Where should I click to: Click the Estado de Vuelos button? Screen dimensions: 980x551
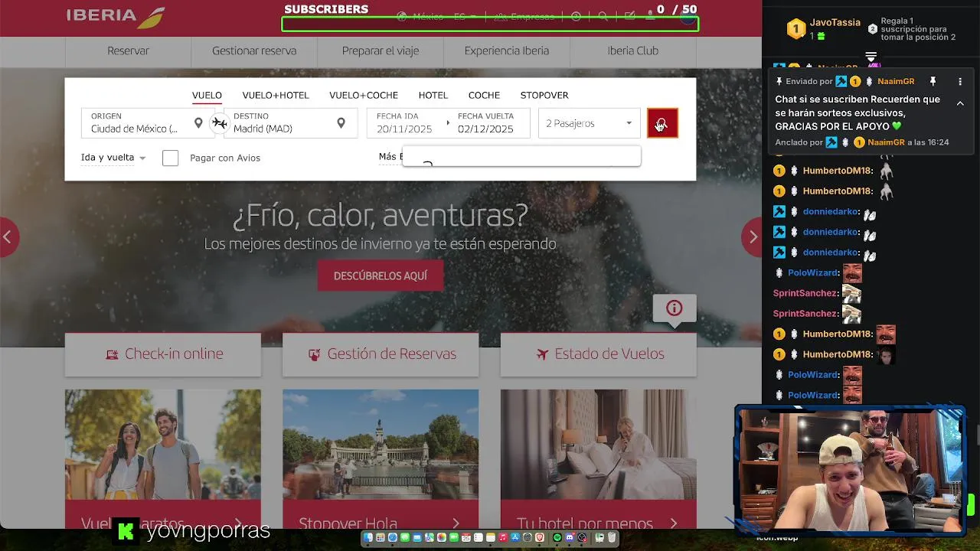point(599,354)
